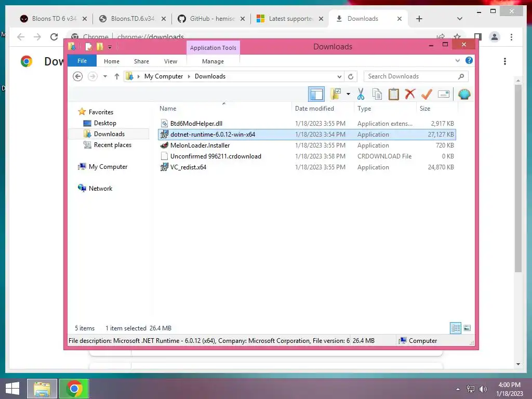Click the shell icon in the Explorer toolbar
Screen dimensions: 532x399
point(464,94)
